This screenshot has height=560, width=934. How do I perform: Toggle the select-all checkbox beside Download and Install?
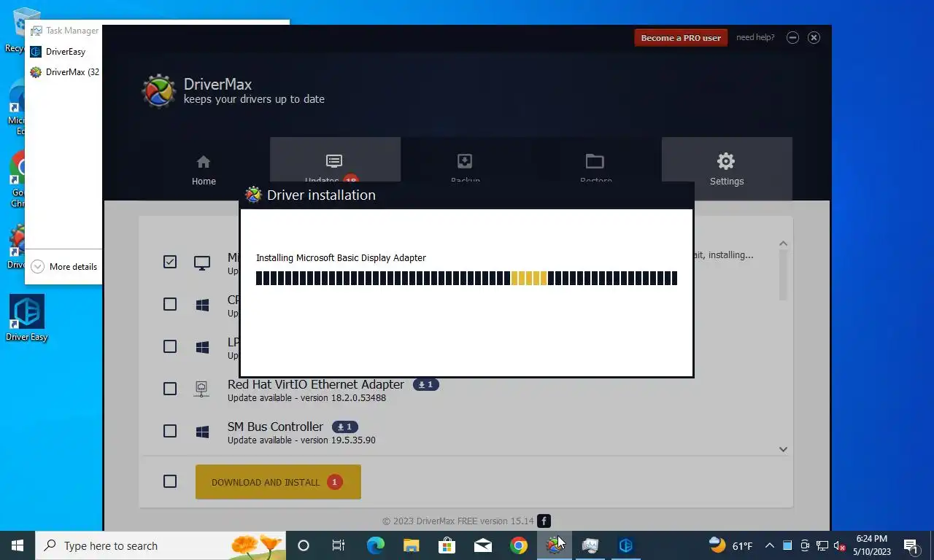(x=170, y=481)
